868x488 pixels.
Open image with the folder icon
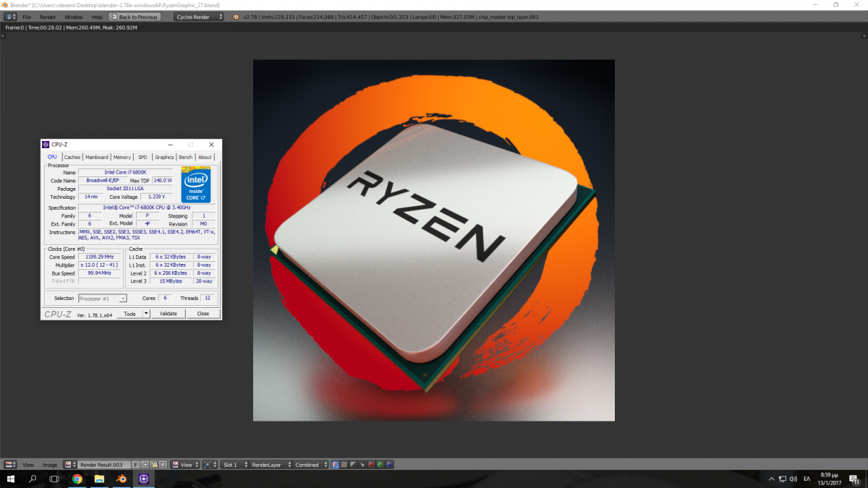click(154, 465)
